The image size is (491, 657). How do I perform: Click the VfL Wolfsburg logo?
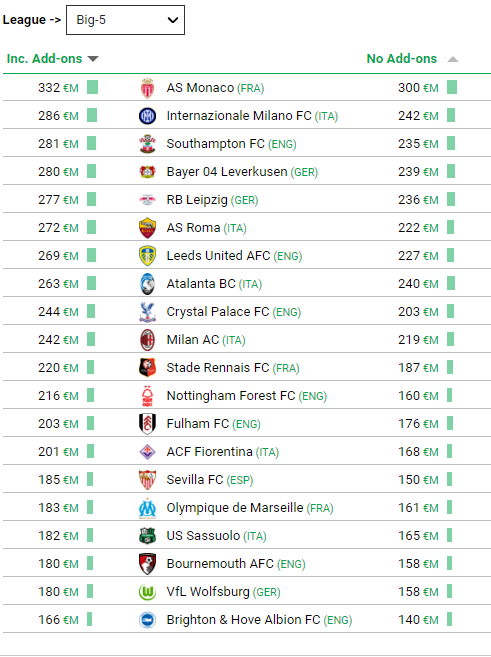tap(147, 592)
